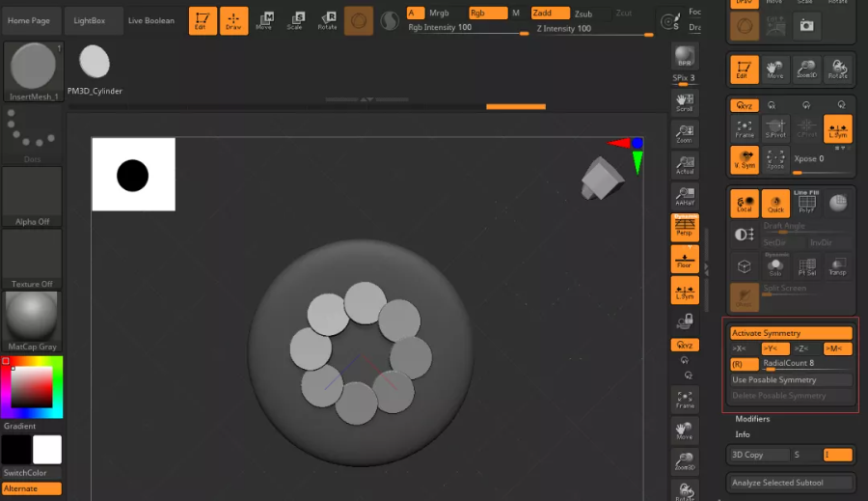Toggle Local transformations button
The height and width of the screenshot is (501, 868).
[745, 203]
